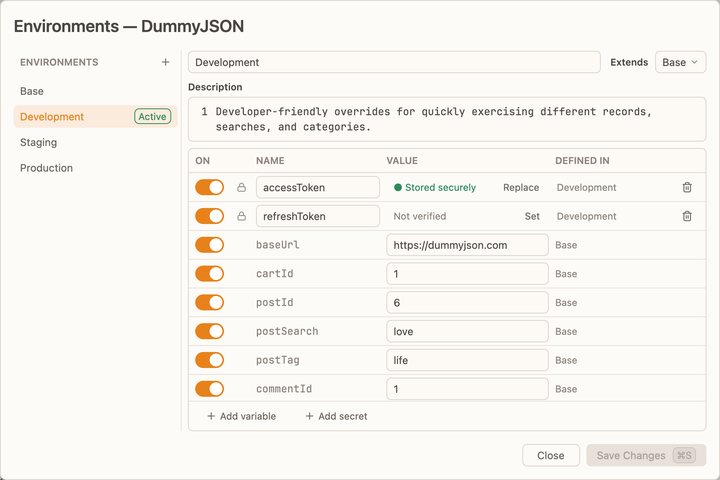Edit the postSearch value field love
720x480 pixels.
pyautogui.click(x=467, y=331)
